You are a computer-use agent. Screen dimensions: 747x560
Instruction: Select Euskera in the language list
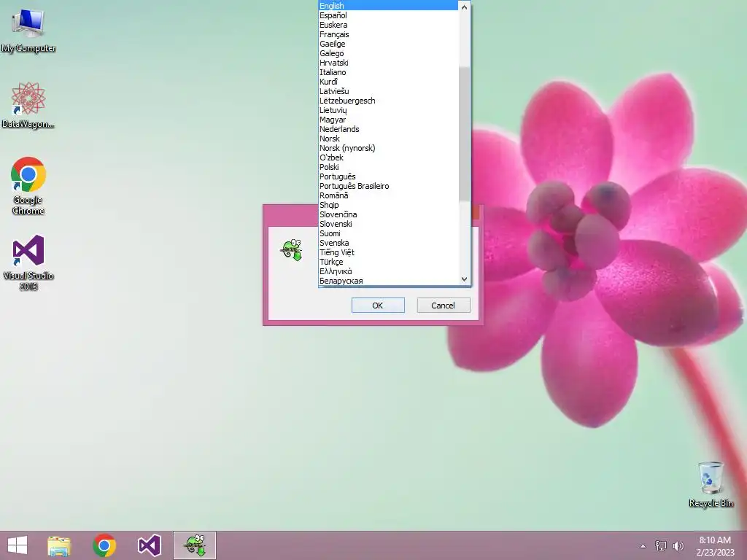(388, 25)
